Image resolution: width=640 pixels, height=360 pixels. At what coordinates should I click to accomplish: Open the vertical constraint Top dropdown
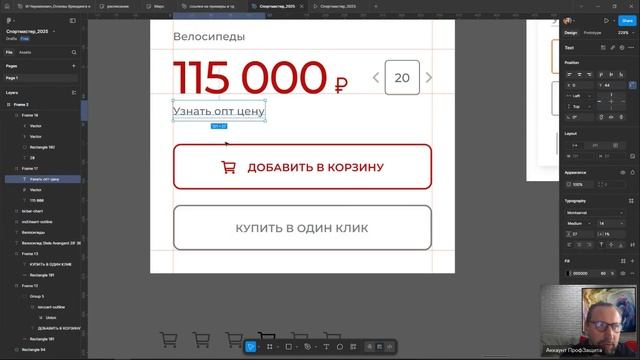(x=579, y=107)
